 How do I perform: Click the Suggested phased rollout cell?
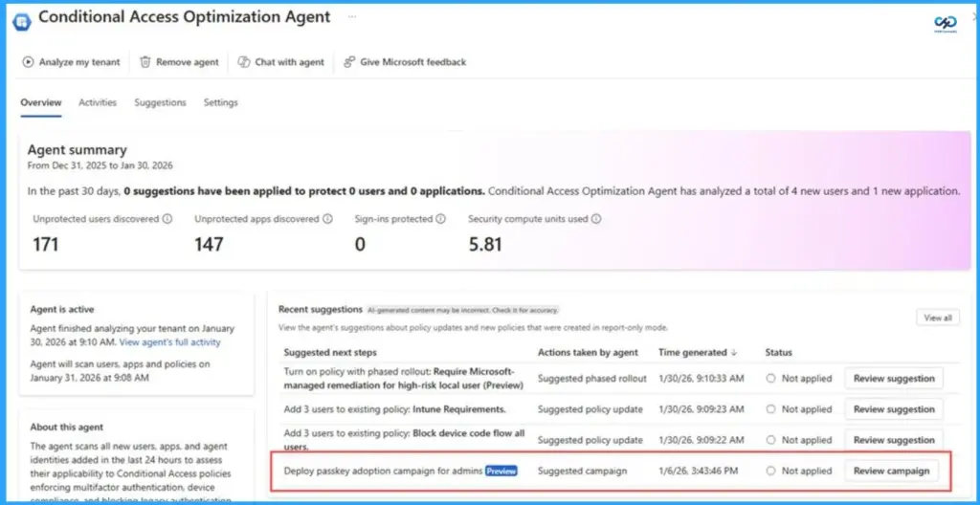pyautogui.click(x=591, y=378)
